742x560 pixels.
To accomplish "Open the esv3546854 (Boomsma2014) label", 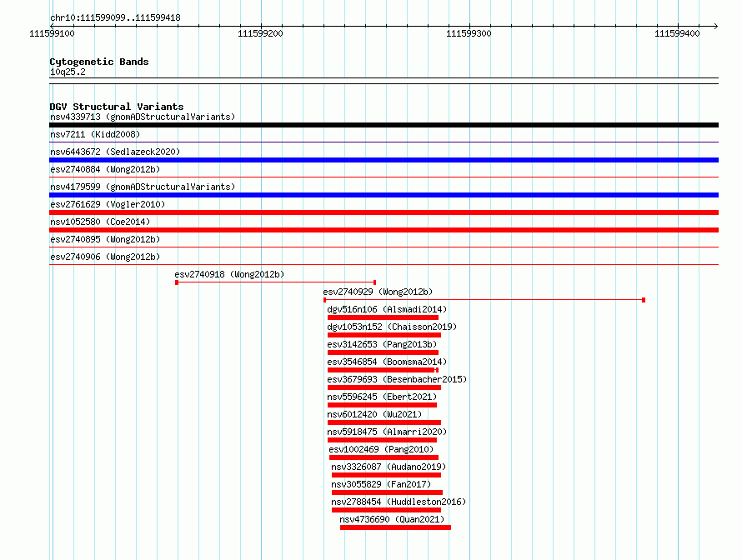I will click(x=387, y=362).
